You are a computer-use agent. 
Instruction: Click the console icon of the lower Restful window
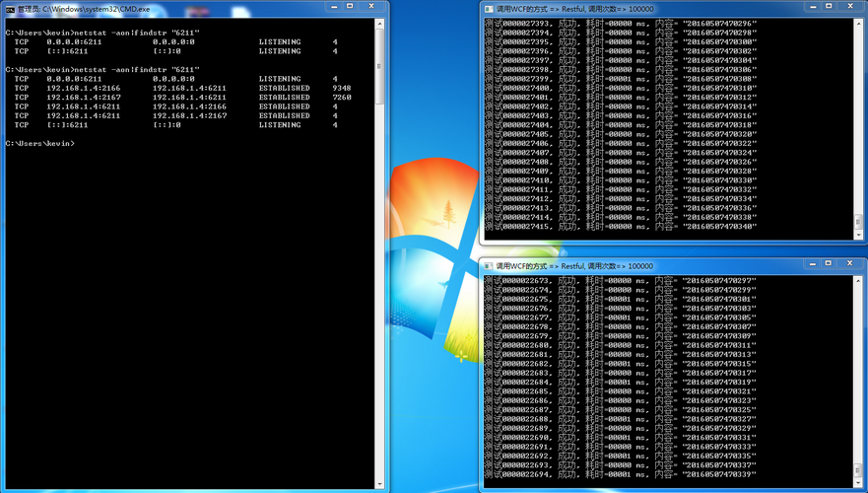(489, 266)
